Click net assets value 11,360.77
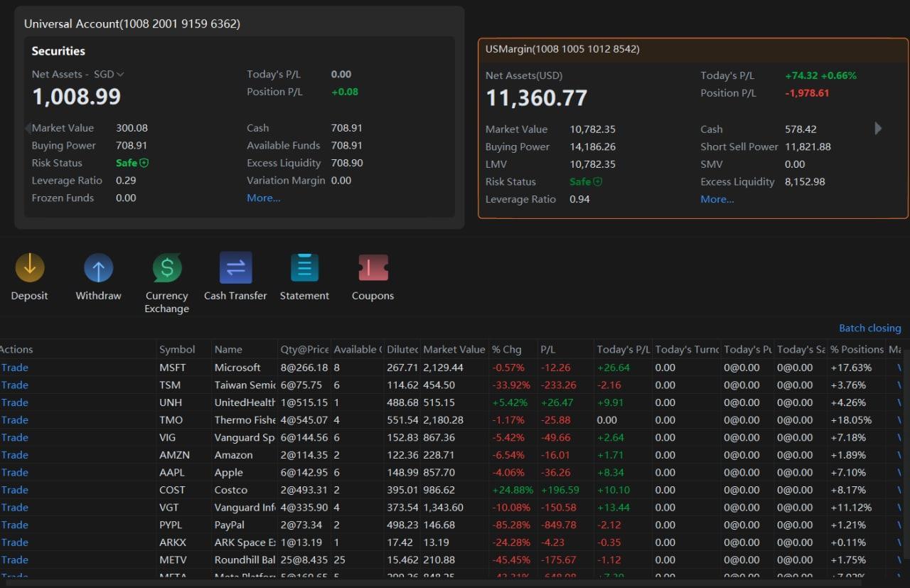Screen dimensions: 910x588 (537, 97)
